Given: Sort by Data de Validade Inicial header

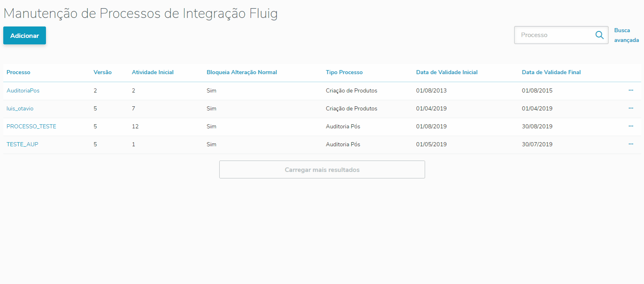Looking at the screenshot, I should coord(447,72).
